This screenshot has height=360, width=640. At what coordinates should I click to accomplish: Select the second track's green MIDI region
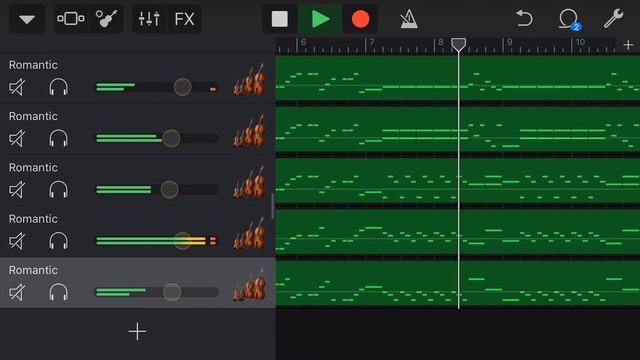tap(458, 129)
